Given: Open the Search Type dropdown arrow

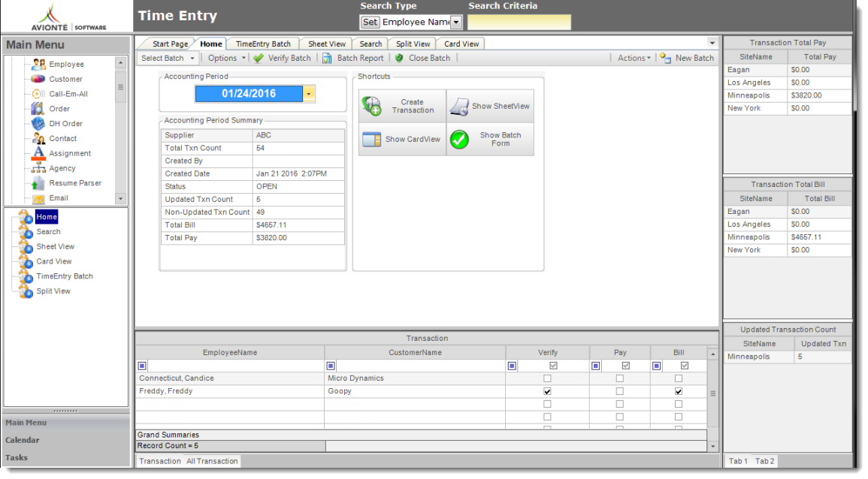Looking at the screenshot, I should (456, 23).
